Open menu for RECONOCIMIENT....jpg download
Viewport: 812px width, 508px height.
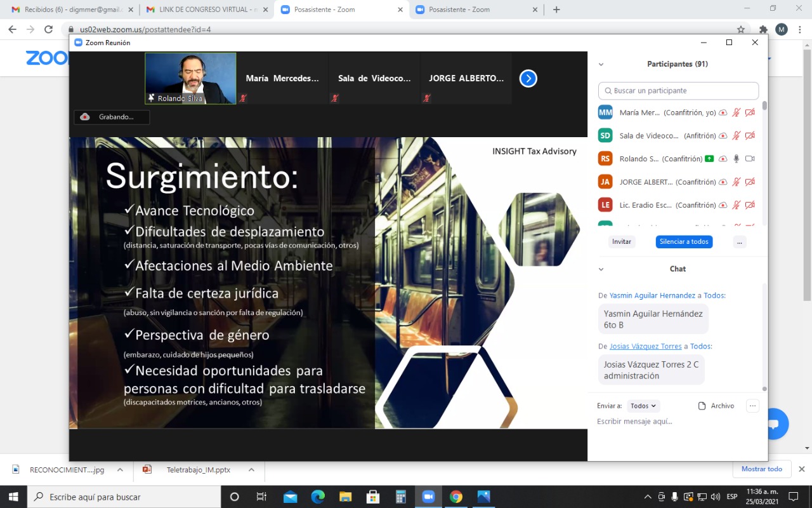pos(119,470)
